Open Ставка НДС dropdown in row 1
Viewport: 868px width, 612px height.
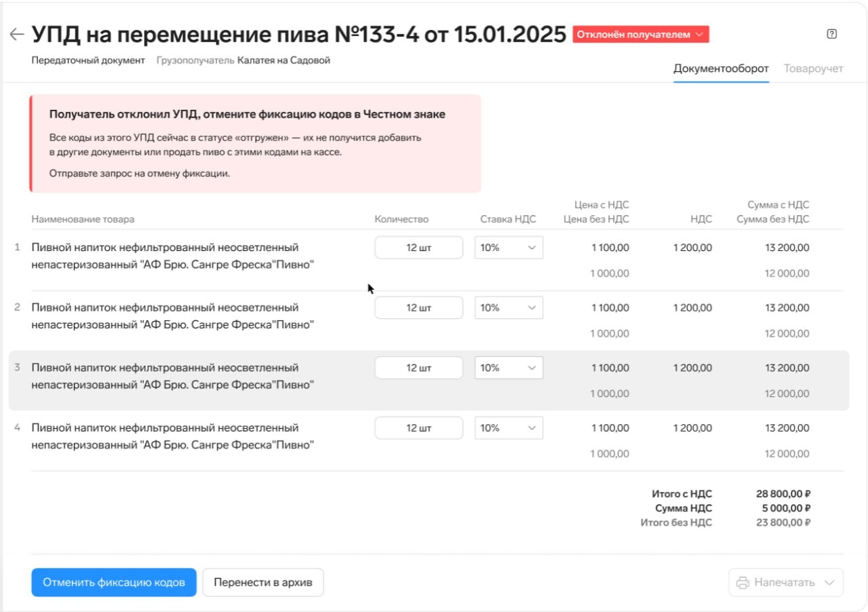[509, 248]
